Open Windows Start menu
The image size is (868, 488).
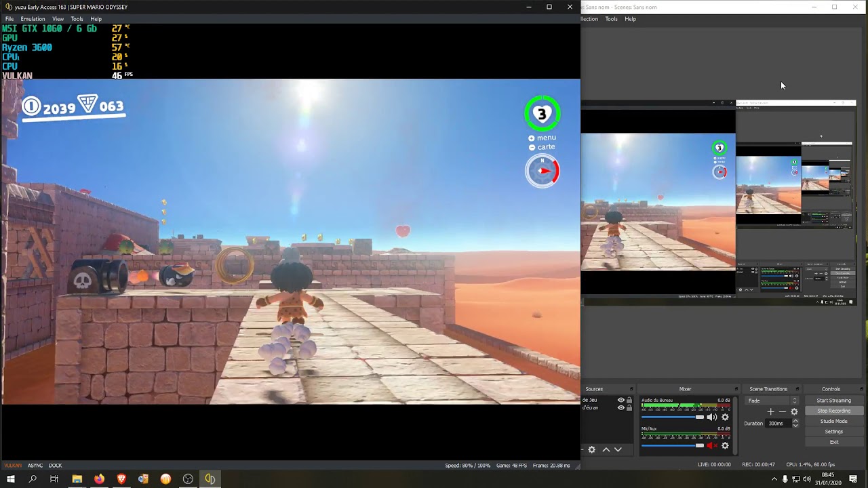(x=10, y=479)
